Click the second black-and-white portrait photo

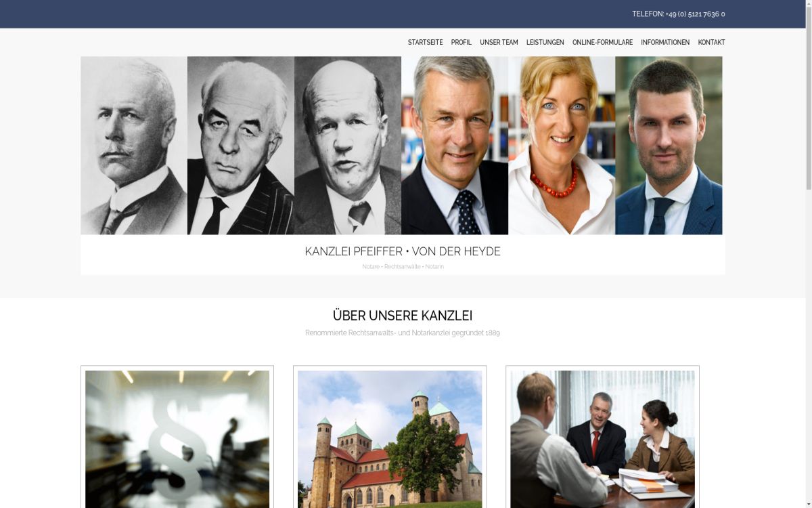click(240, 145)
